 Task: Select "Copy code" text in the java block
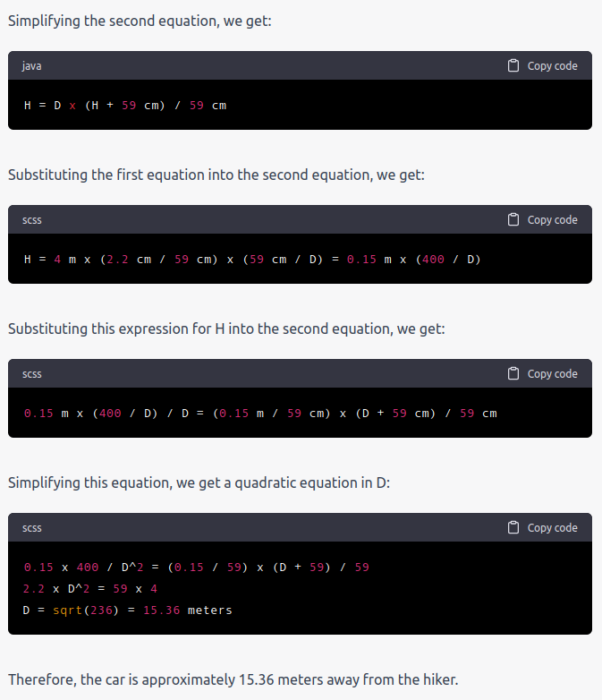point(553,66)
